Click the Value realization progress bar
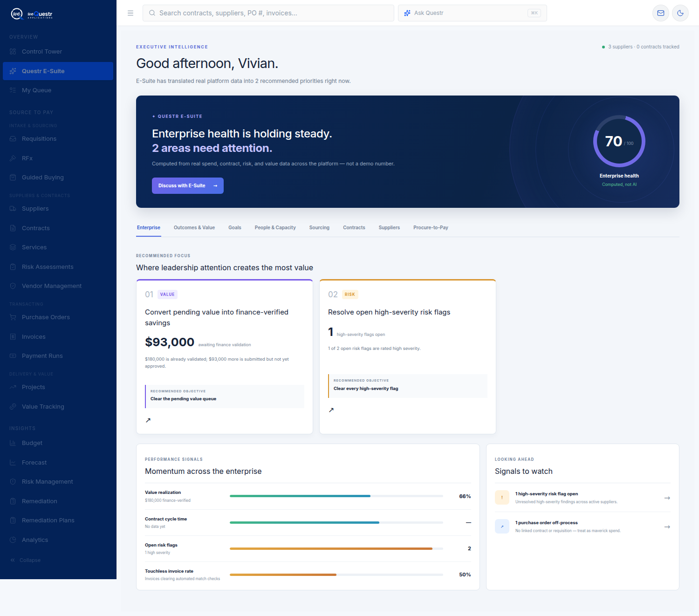Screen dimensions: 699x616 336,496
